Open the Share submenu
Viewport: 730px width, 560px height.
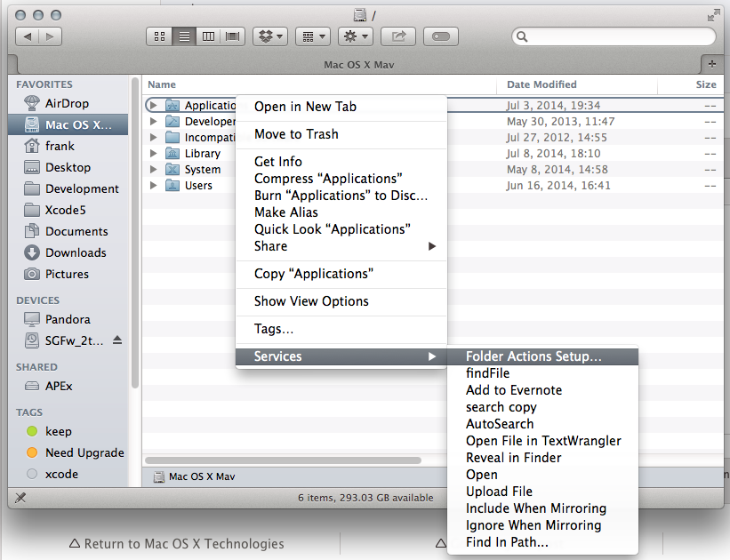341,246
